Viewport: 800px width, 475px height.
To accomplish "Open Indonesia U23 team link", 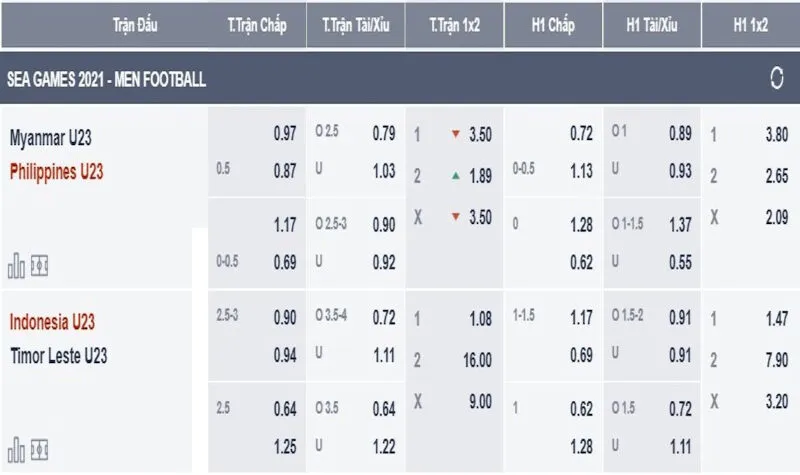I will tap(53, 322).
